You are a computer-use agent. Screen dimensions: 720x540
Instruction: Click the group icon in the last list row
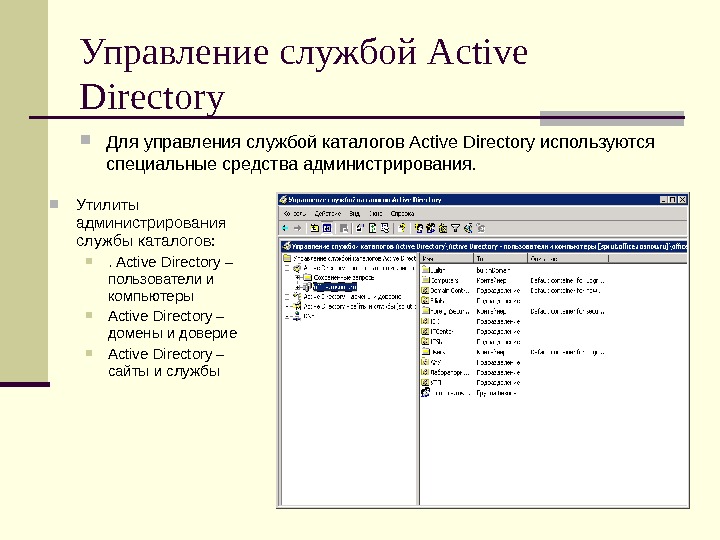point(425,393)
